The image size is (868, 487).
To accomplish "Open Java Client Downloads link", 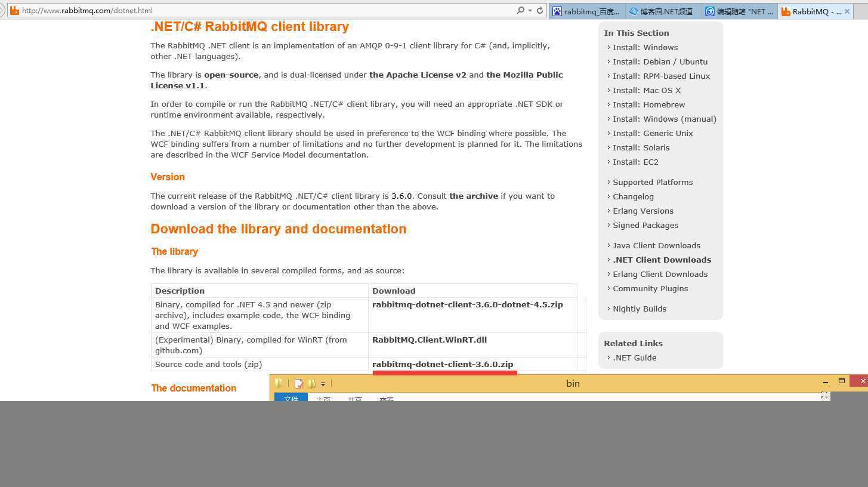I will pyautogui.click(x=656, y=245).
